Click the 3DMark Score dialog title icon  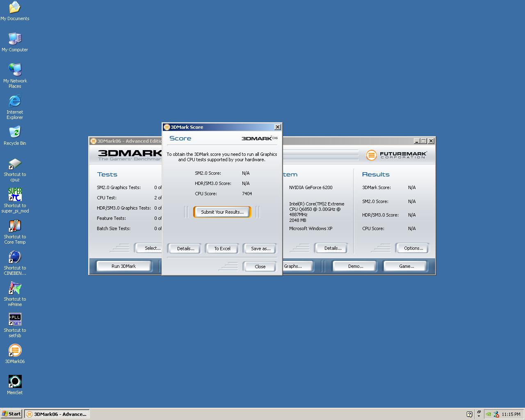167,127
